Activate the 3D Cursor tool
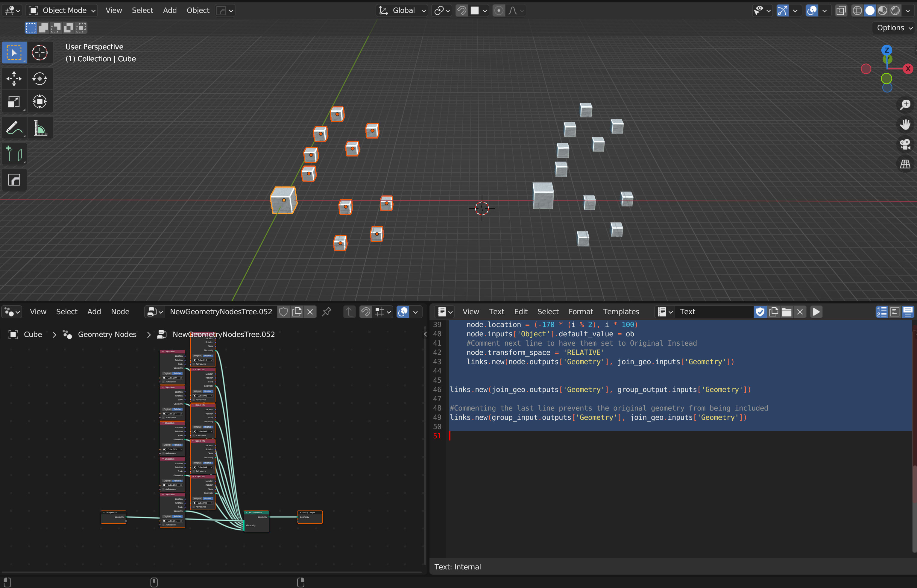The image size is (917, 588). tap(40, 53)
